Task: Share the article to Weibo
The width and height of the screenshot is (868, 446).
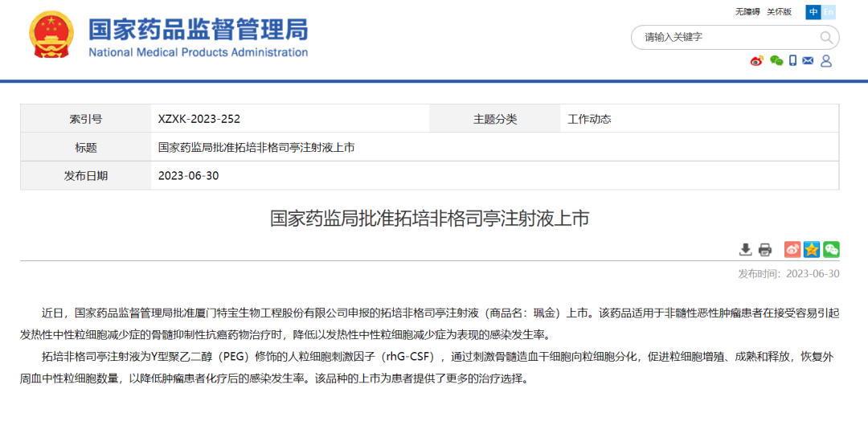Action: coord(792,250)
